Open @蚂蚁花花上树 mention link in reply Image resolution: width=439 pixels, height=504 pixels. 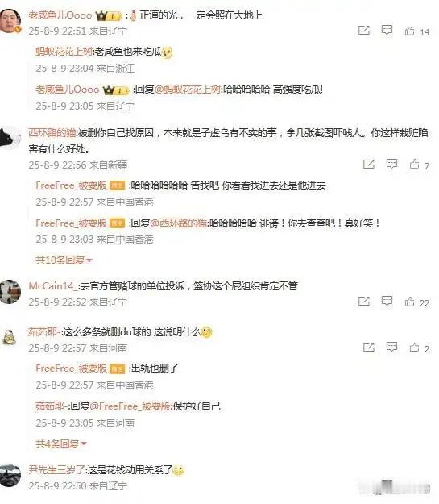pyautogui.click(x=188, y=90)
